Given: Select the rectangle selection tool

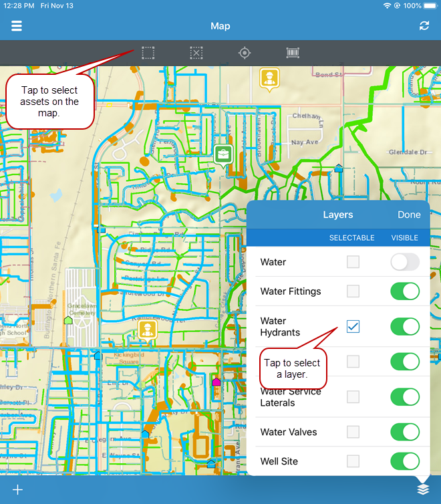Looking at the screenshot, I should click(148, 53).
